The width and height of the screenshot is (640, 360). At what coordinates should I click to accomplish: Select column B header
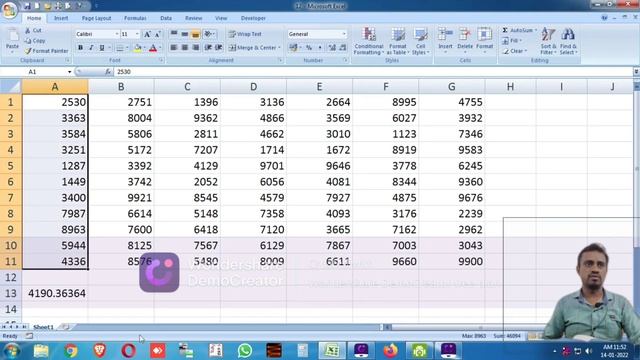[x=121, y=87]
